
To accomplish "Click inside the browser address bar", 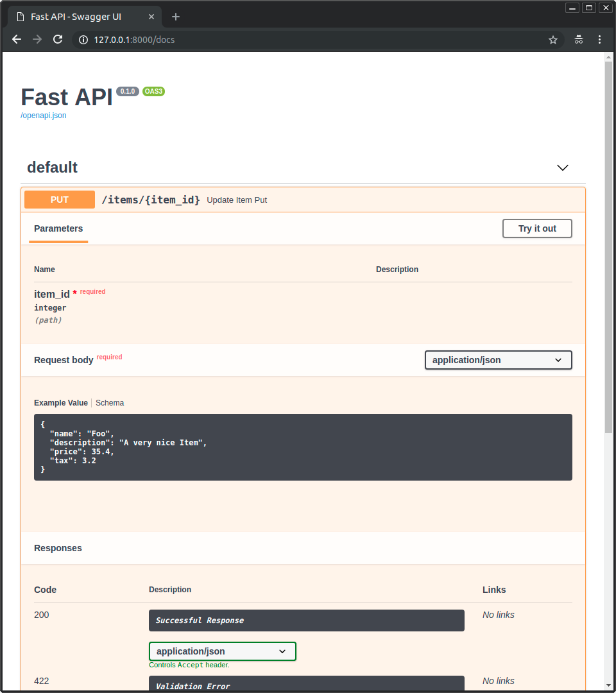I will tap(257, 39).
